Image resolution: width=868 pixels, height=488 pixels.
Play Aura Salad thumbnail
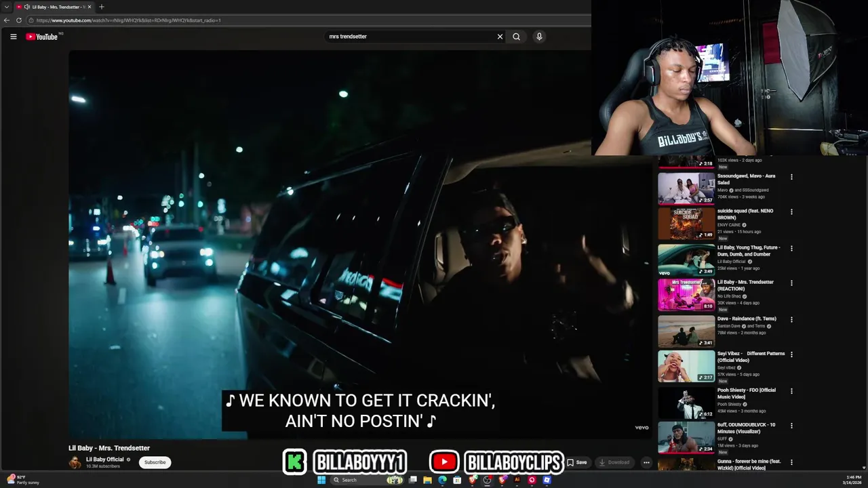coord(686,188)
